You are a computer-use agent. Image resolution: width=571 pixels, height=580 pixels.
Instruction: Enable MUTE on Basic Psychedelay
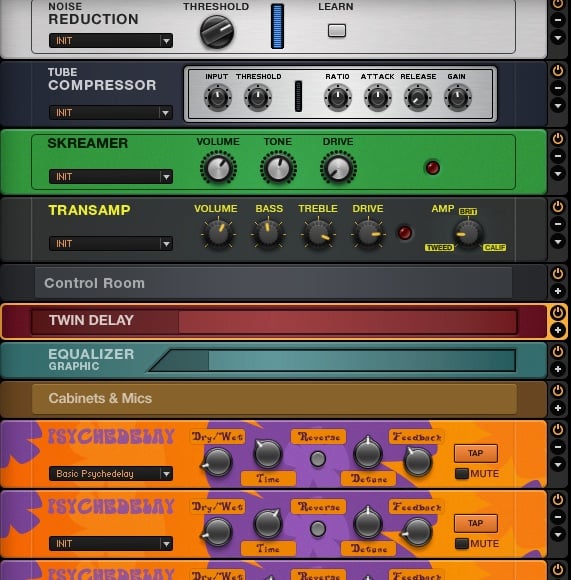462,473
